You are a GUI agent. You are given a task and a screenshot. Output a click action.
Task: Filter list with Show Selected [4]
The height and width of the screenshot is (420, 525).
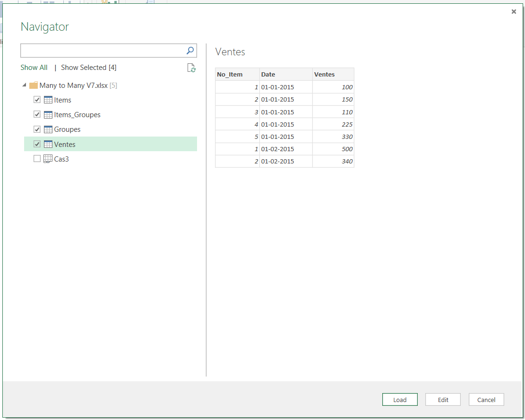88,68
